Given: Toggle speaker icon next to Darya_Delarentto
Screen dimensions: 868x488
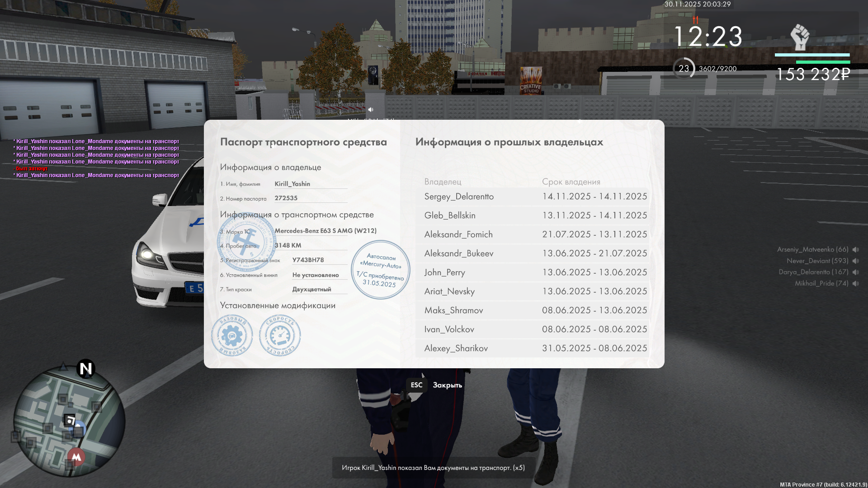Looking at the screenshot, I should (x=855, y=272).
